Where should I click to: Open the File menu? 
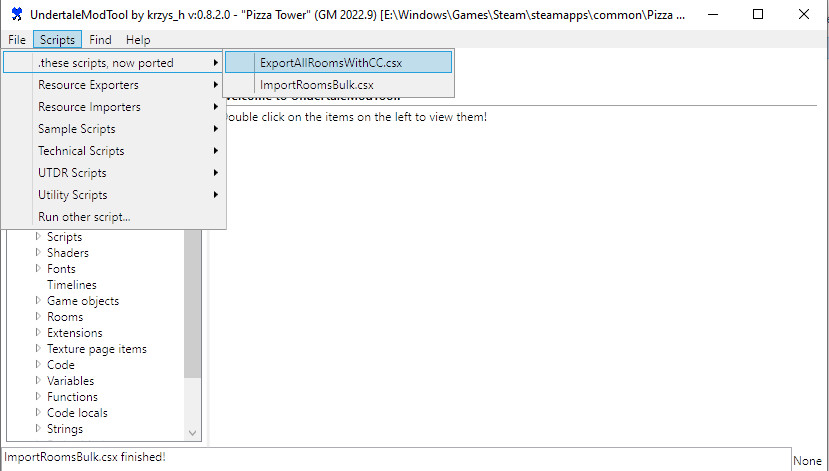(16, 40)
